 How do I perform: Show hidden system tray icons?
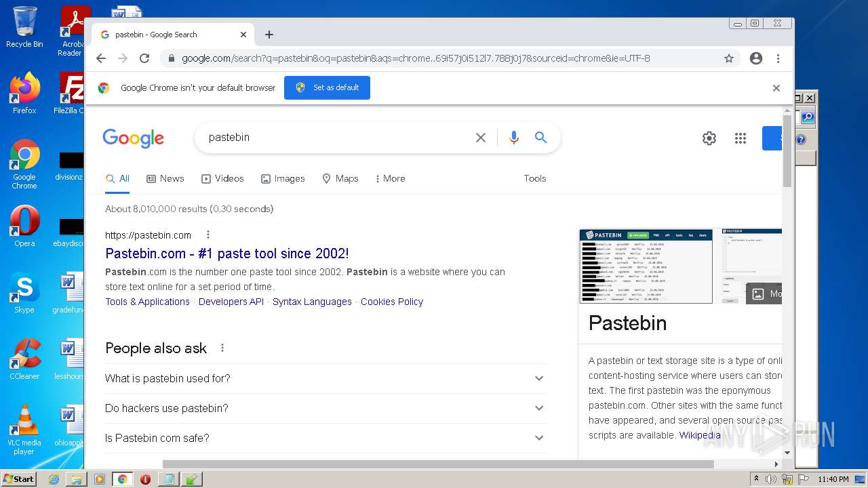point(757,479)
